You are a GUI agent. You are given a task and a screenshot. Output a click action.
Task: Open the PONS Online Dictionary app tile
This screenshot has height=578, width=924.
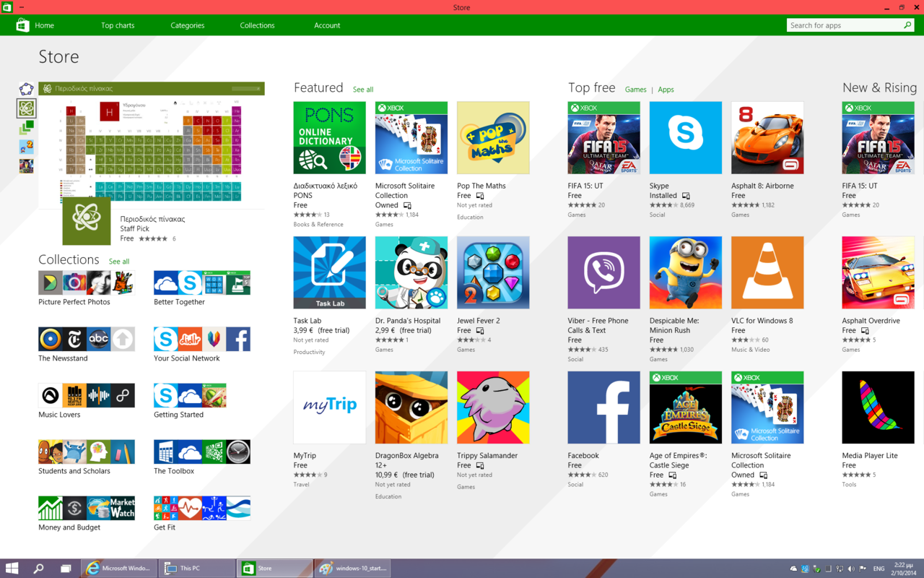click(329, 137)
